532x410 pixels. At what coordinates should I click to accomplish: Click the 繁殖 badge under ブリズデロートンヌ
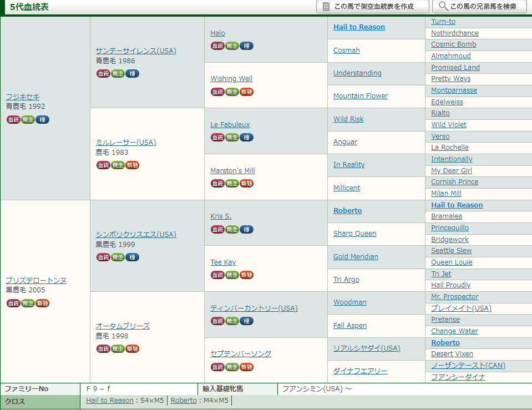(42, 303)
